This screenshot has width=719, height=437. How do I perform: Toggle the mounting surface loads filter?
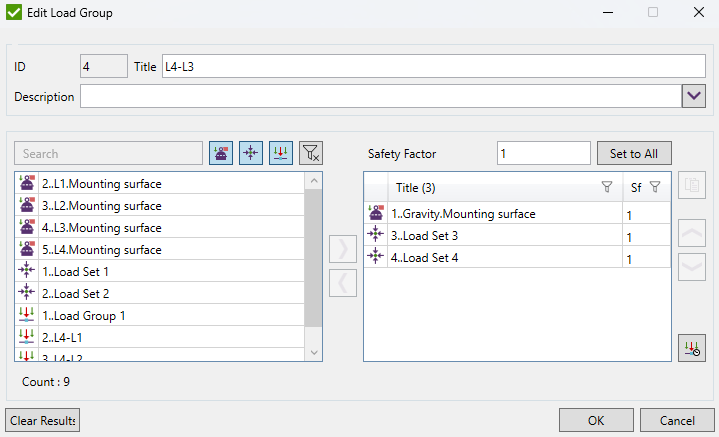tap(220, 153)
